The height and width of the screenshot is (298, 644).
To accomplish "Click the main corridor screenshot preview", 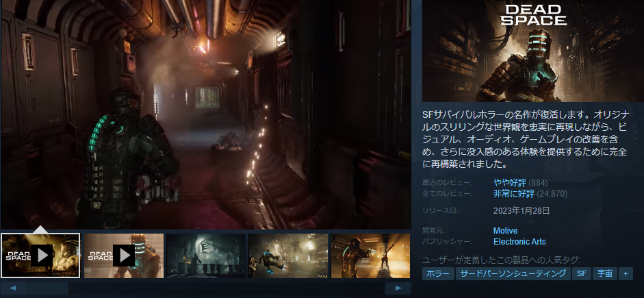I will pos(206,114).
